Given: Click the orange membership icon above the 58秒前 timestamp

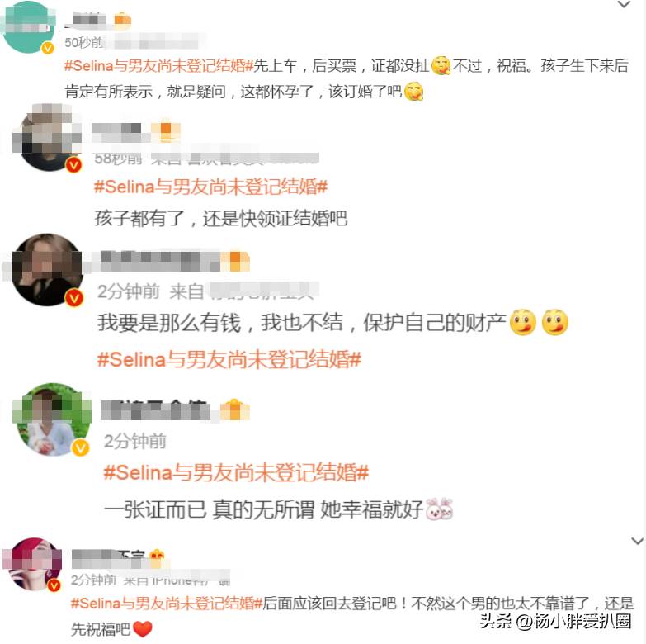Looking at the screenshot, I should [166, 129].
